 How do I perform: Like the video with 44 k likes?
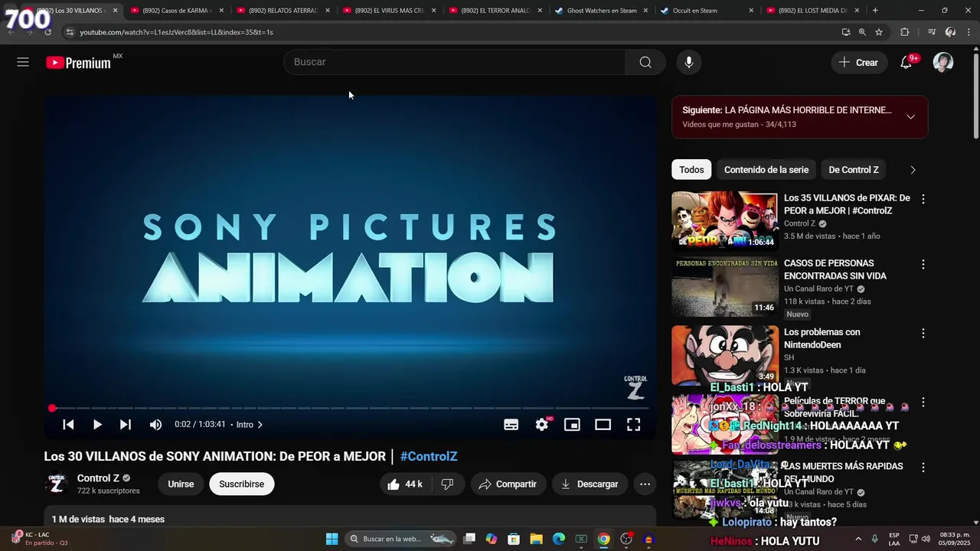[405, 484]
